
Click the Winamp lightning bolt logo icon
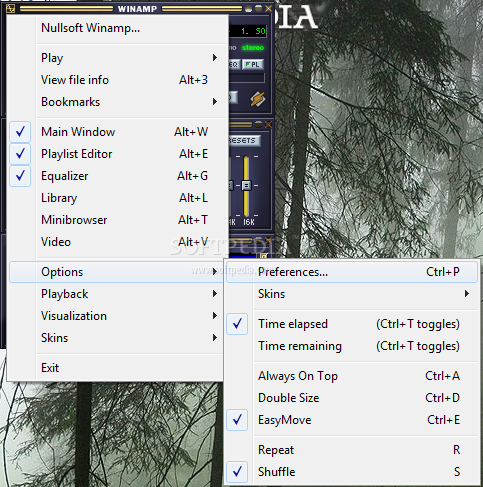point(258,99)
